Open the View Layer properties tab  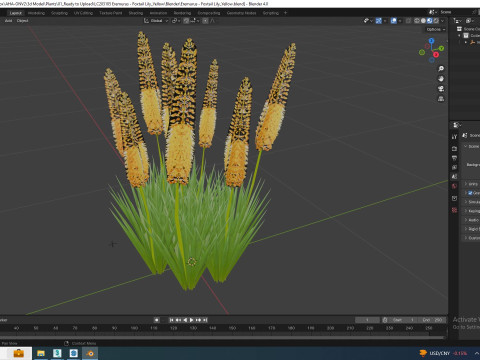click(454, 167)
